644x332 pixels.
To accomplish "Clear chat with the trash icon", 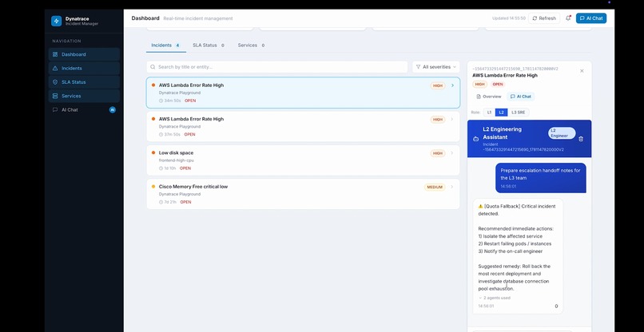I will click(x=581, y=139).
